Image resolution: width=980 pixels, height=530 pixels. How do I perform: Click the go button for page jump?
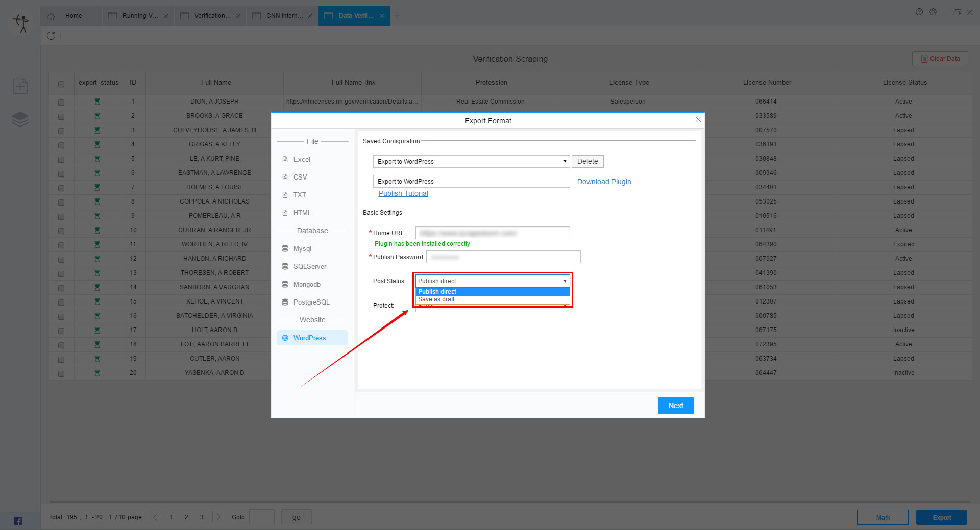(x=297, y=517)
